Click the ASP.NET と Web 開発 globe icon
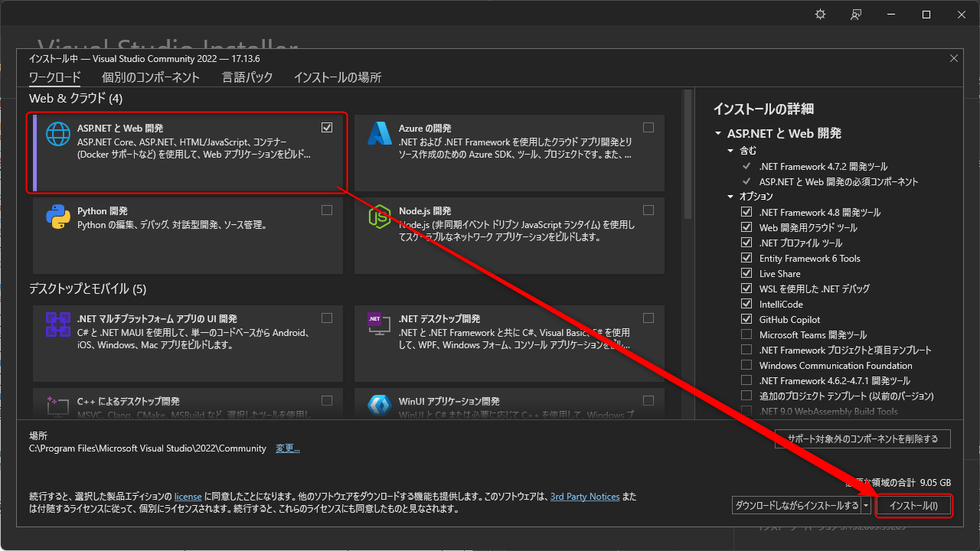Viewport: 980px width, 551px height. [57, 134]
